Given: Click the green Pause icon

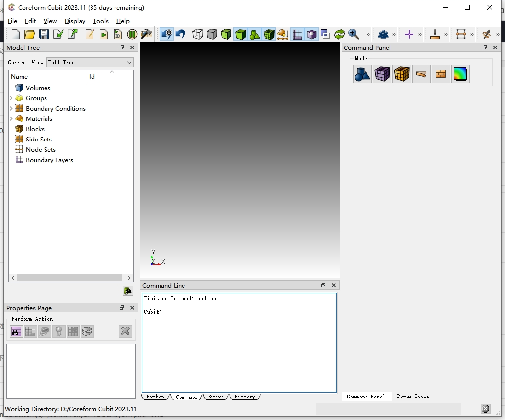Looking at the screenshot, I should point(132,34).
